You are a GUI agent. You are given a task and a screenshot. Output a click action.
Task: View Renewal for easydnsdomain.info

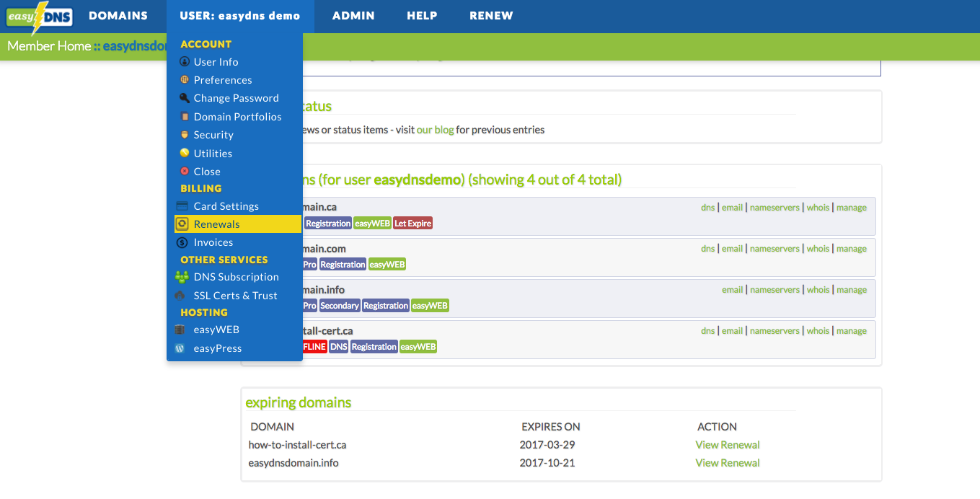(x=728, y=463)
